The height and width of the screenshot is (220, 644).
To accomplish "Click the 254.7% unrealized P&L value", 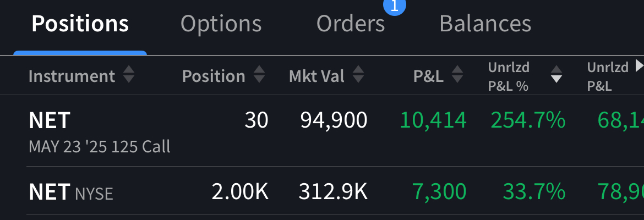I will click(x=528, y=120).
